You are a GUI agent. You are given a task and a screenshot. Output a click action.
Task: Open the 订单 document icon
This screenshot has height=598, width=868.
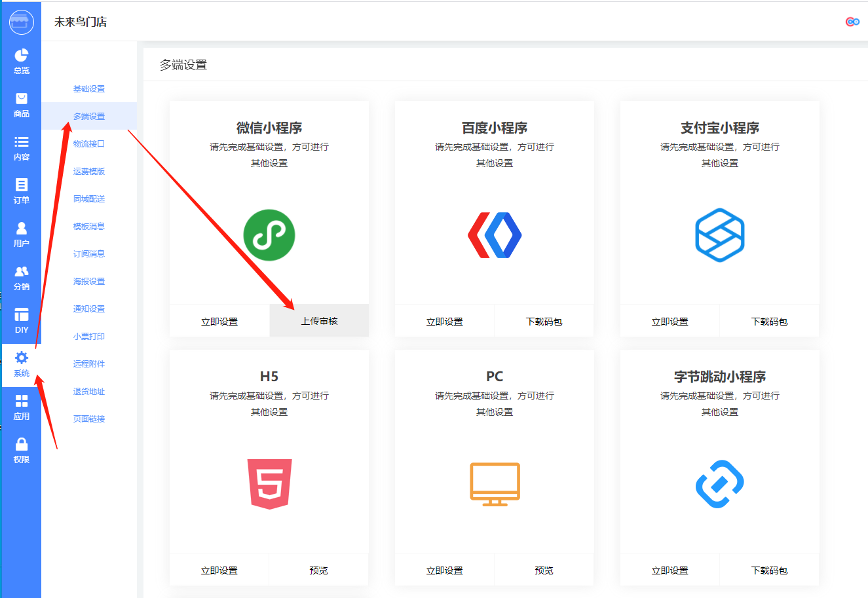click(22, 185)
